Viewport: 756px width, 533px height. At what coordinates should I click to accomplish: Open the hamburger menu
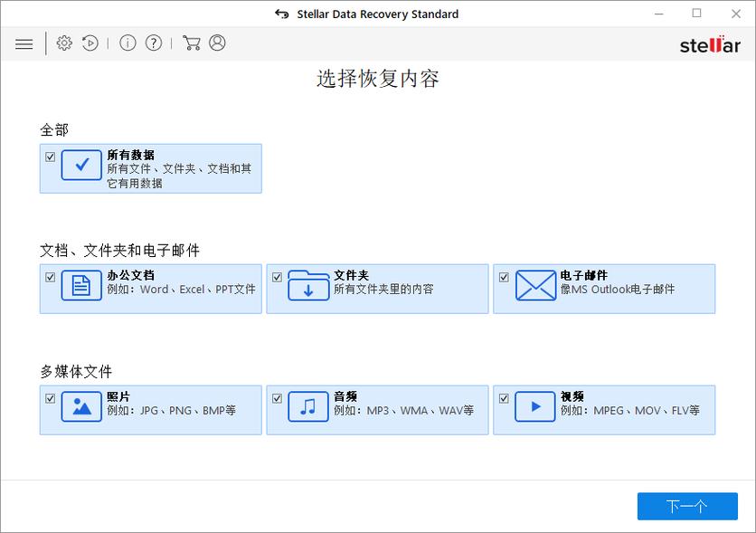(24, 43)
